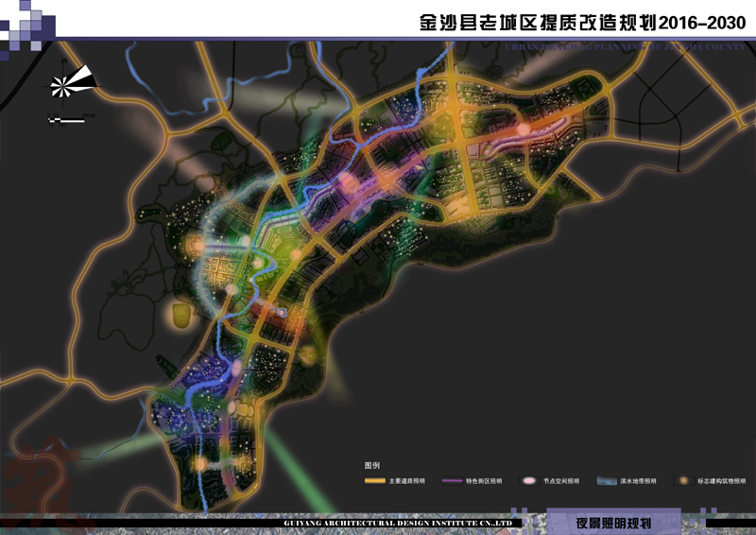Click the 夜景照明规划 title banner
This screenshot has width=756, height=535.
click(613, 523)
